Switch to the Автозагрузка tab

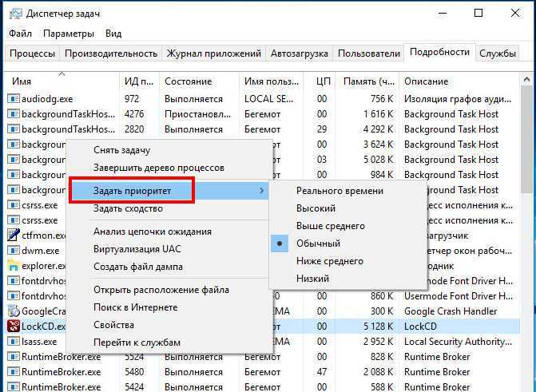click(300, 53)
